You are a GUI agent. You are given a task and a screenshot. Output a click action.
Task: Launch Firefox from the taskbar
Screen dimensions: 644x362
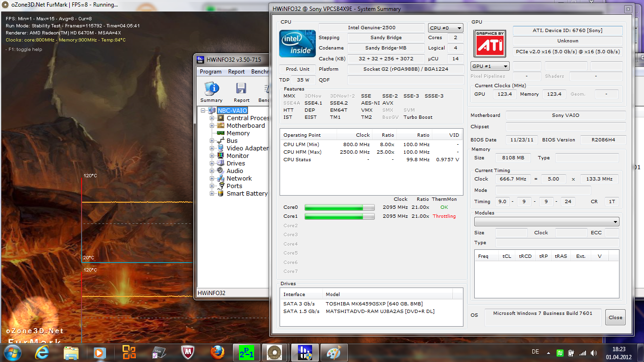pos(217,352)
